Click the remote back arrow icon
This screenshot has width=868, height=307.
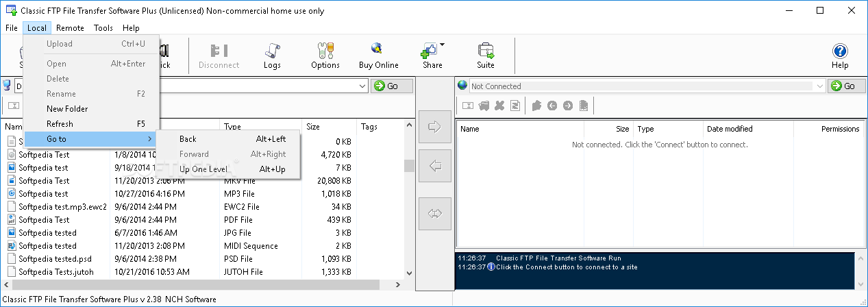tap(552, 106)
